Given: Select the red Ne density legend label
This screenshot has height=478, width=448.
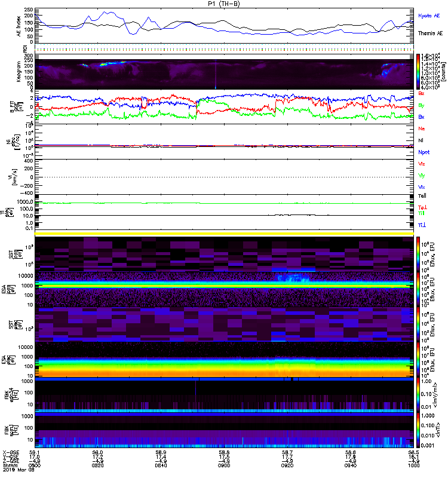Looking at the screenshot, I should coord(422,128).
